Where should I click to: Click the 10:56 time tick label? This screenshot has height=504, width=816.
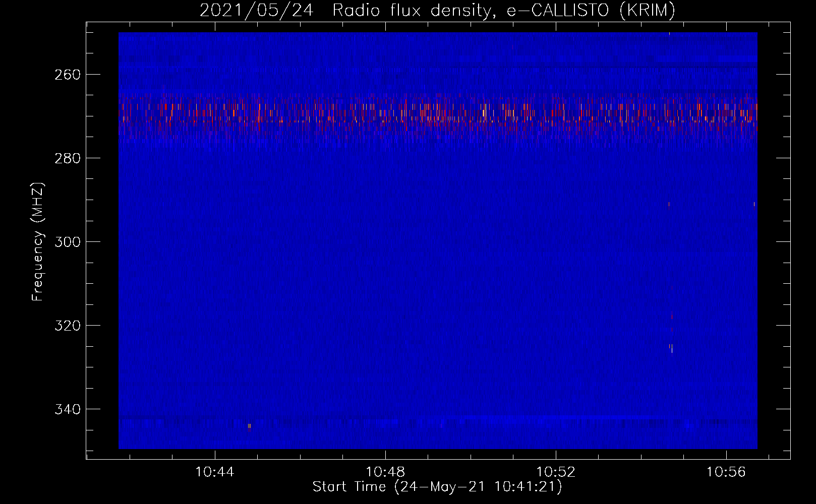726,472
